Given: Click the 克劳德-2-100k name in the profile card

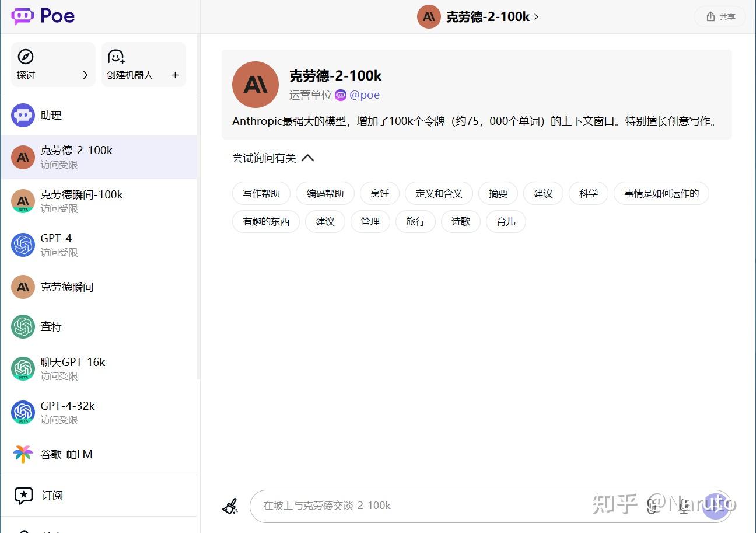Looking at the screenshot, I should tap(335, 75).
